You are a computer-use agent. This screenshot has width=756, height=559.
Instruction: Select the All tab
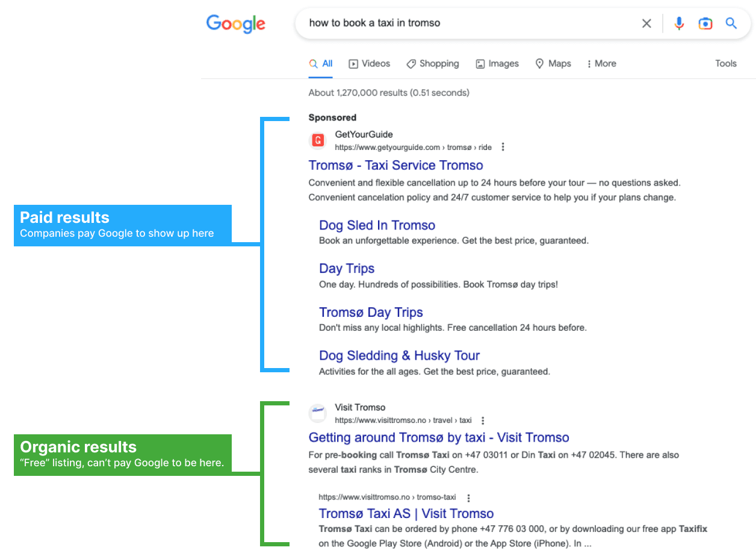pos(321,64)
